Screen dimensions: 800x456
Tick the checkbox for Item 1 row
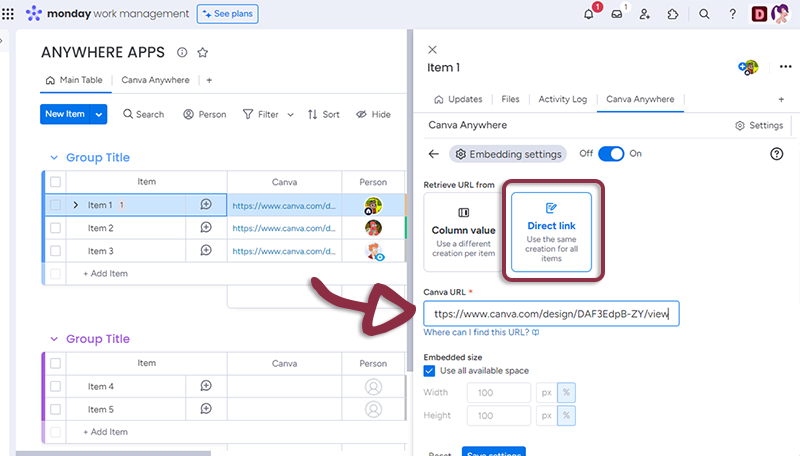[x=56, y=204]
